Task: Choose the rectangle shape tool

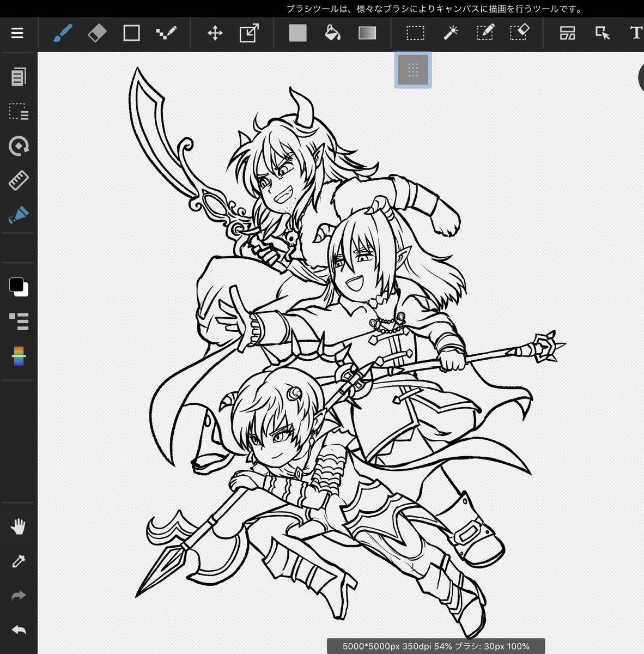Action: coord(131,33)
